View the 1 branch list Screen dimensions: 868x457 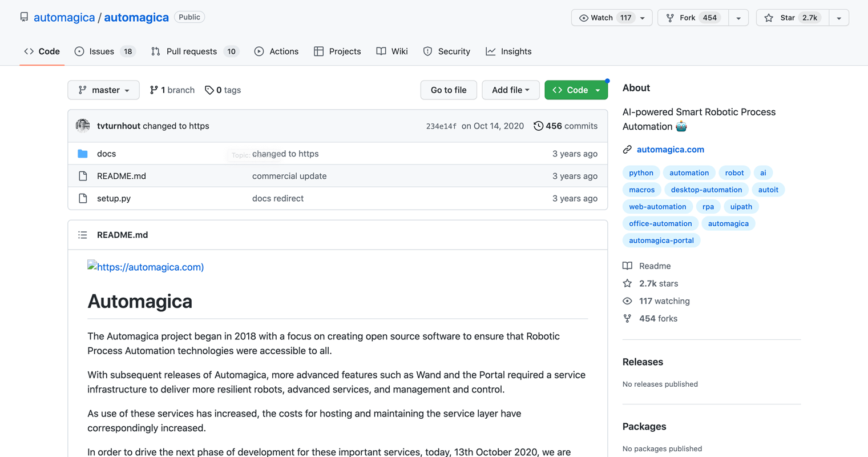tap(172, 90)
